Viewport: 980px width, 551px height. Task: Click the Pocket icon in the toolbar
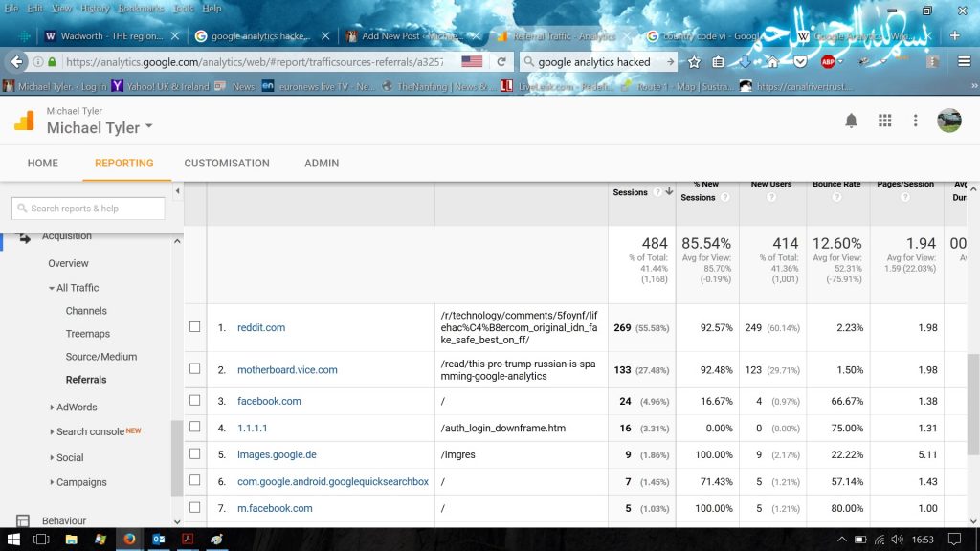coord(800,62)
